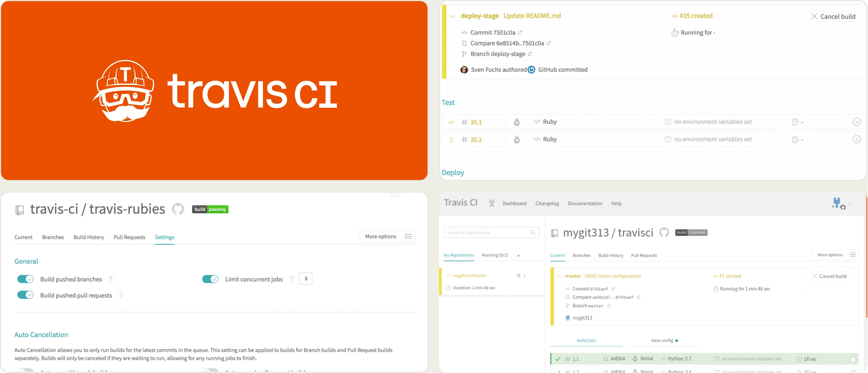Viewport: 868px width, 373px height.
Task: Open Build History tab in travis-rubies
Action: coord(89,237)
